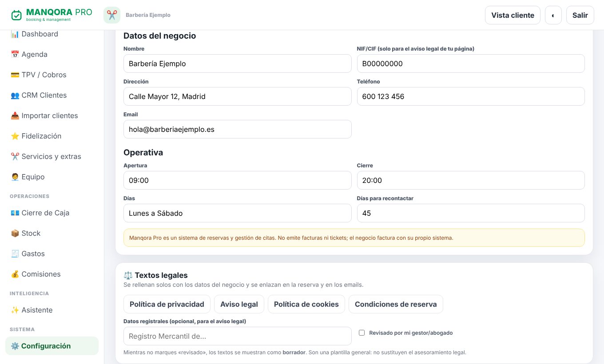Viewport: 604px width, 364px height.
Task: Open Dashboard from the sidebar
Action: (52, 34)
